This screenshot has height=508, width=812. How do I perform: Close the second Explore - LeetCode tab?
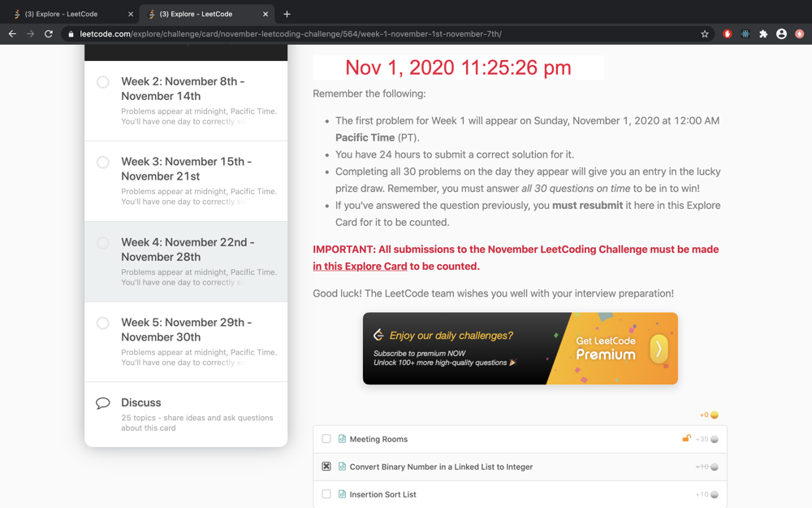266,14
